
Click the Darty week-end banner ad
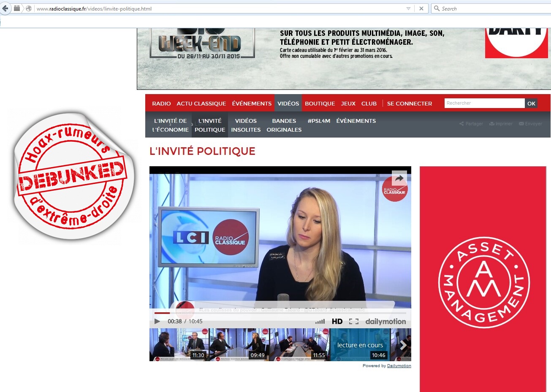tap(344, 59)
